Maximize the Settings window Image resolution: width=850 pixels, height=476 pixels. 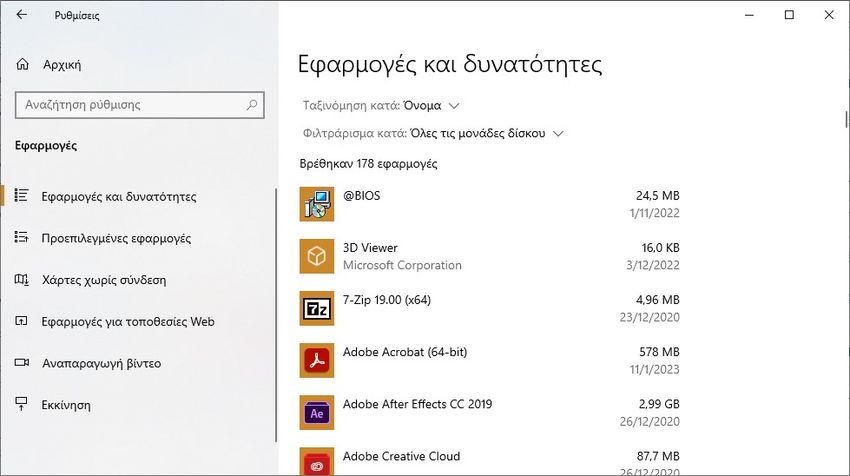(x=789, y=15)
